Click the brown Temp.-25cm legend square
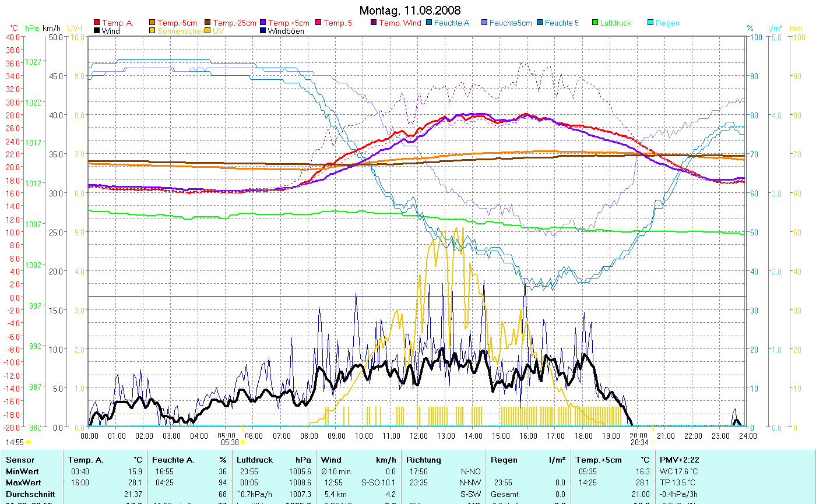 pyautogui.click(x=208, y=23)
